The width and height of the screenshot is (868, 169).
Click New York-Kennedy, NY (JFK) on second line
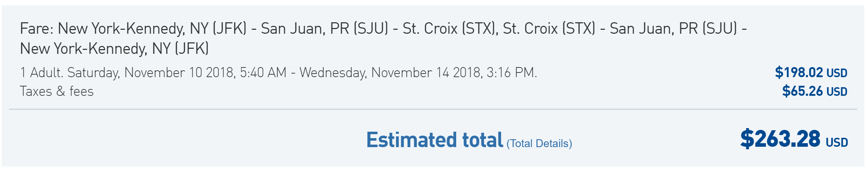point(114,48)
